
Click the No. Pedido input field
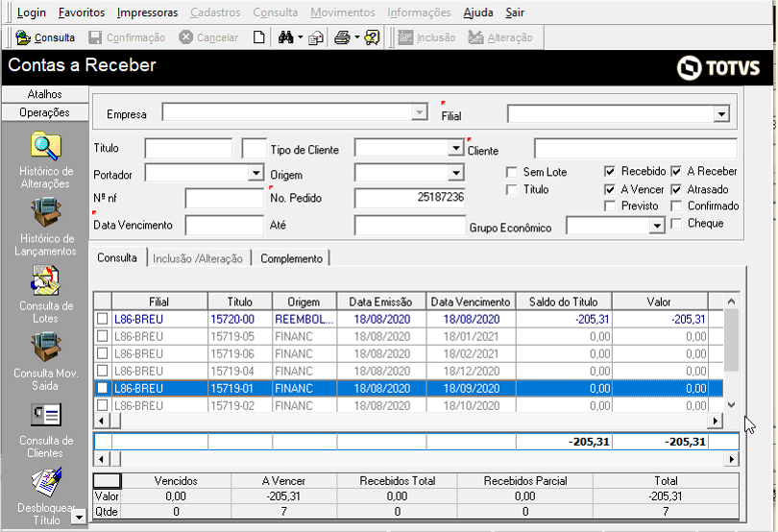(410, 198)
